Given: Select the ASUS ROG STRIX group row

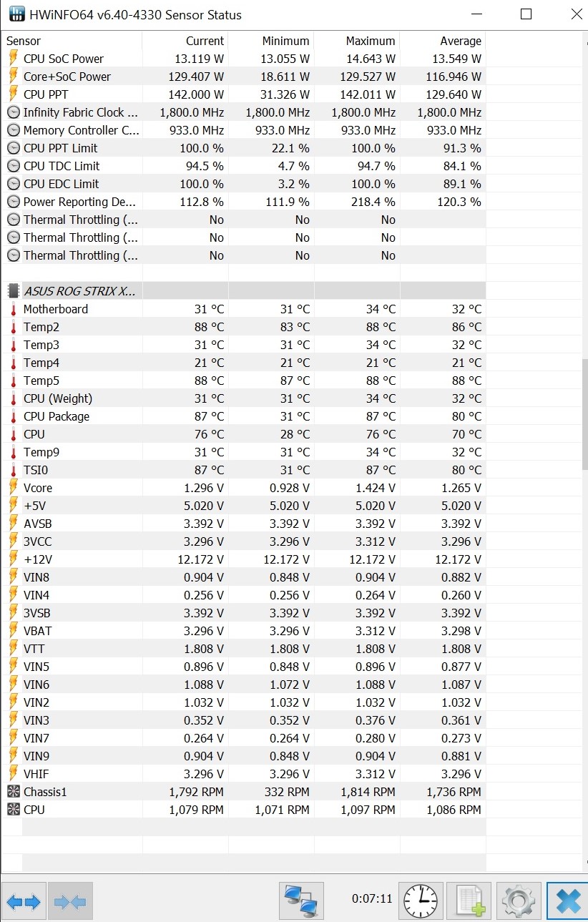Looking at the screenshot, I should pyautogui.click(x=243, y=290).
